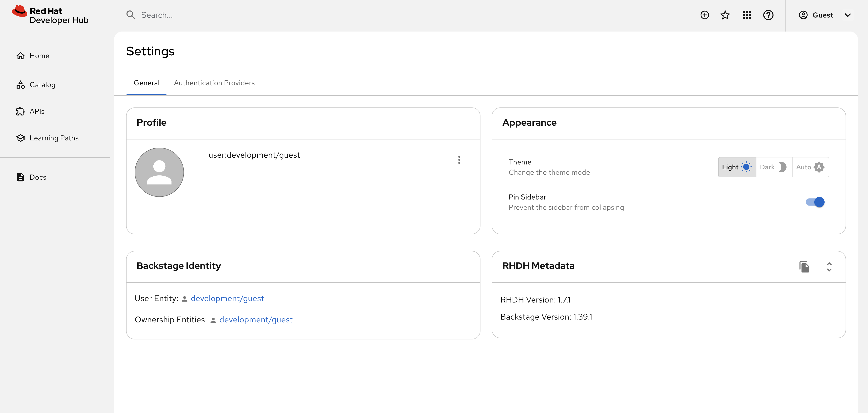
Task: Switch theme to Dark mode
Action: (x=774, y=167)
